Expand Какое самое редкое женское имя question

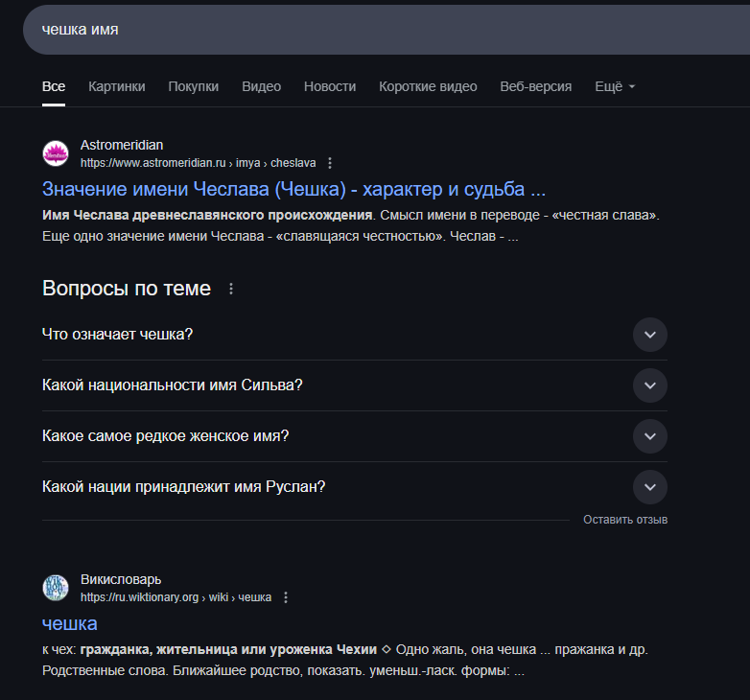tap(649, 436)
